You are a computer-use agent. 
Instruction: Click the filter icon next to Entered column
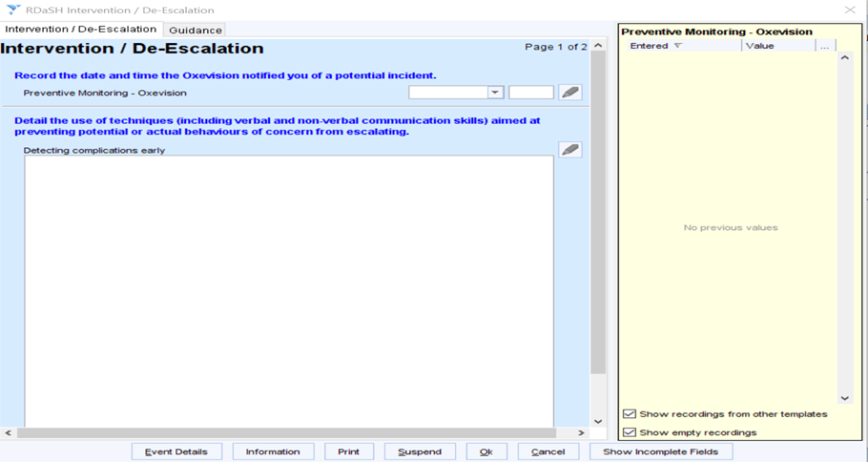coord(678,46)
